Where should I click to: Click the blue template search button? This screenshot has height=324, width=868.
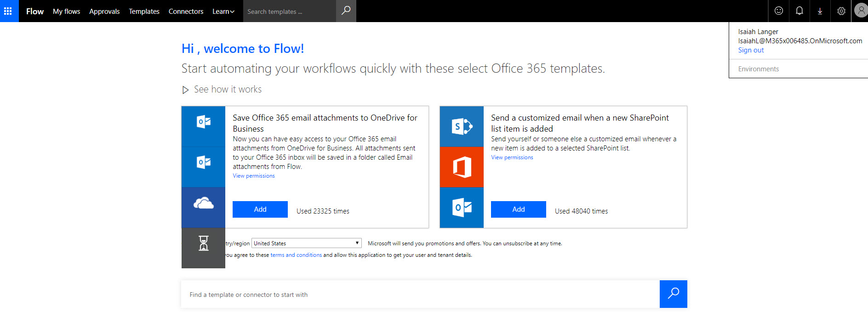point(674,294)
